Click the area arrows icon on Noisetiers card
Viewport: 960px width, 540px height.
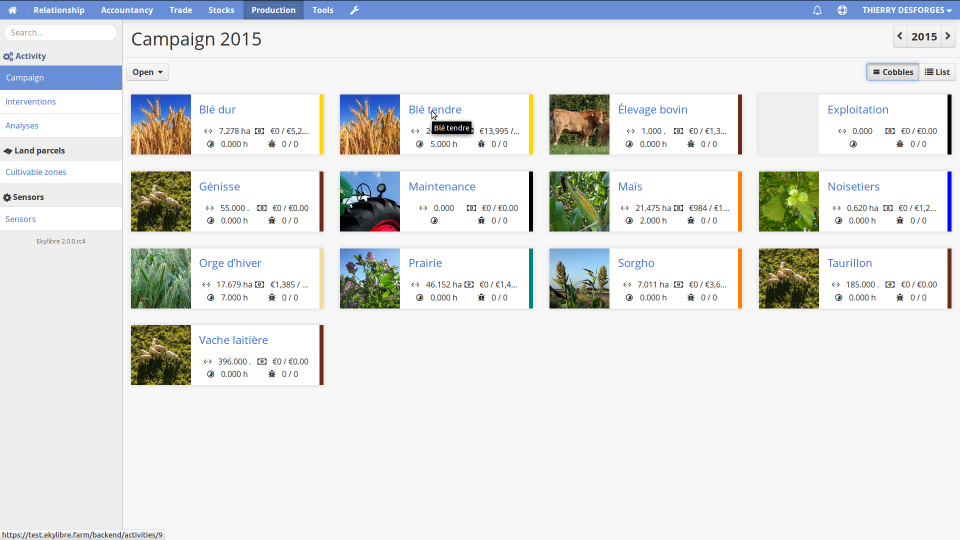point(836,208)
